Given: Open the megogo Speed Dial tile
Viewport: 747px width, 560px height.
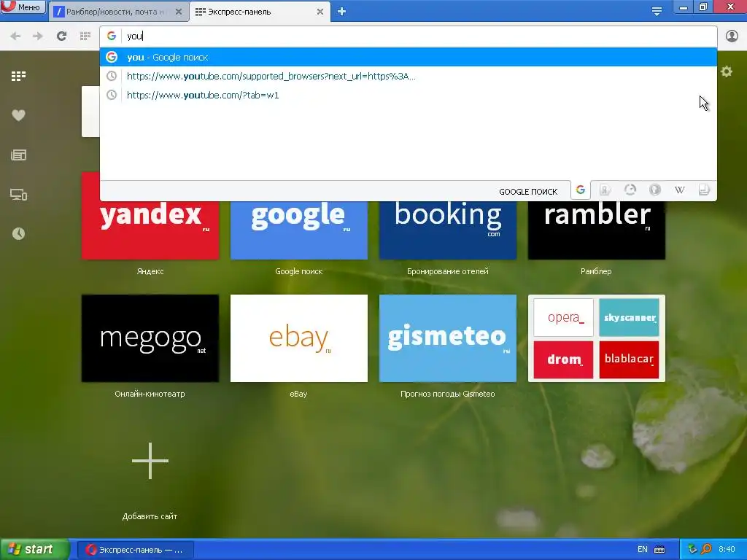Looking at the screenshot, I should (150, 338).
